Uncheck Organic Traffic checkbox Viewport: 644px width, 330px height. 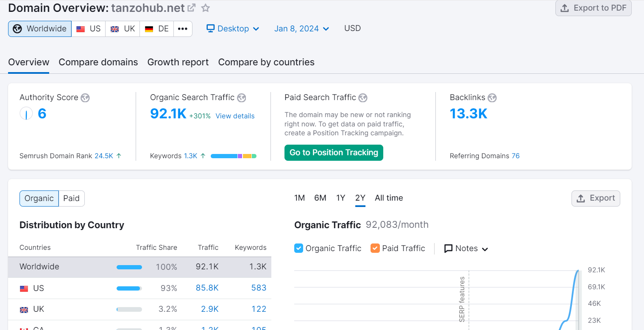pyautogui.click(x=298, y=248)
